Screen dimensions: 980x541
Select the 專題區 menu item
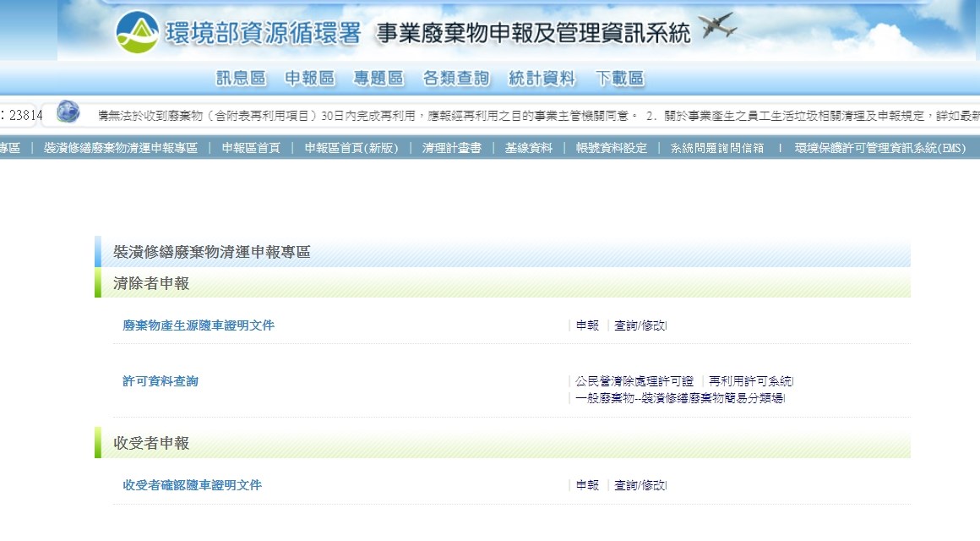pyautogui.click(x=378, y=79)
